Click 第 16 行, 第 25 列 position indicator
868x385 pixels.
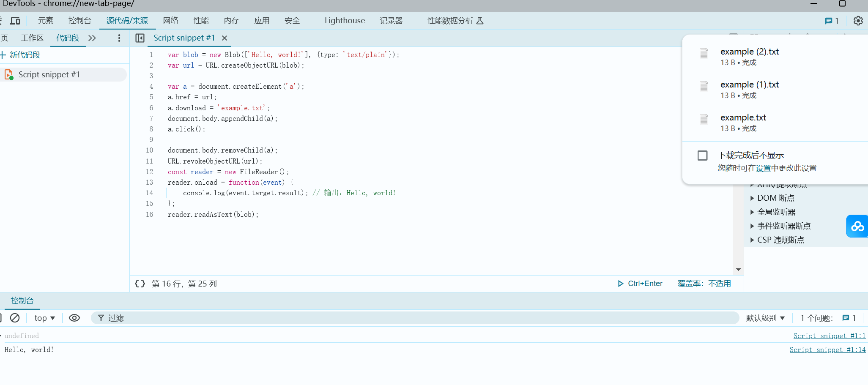click(184, 284)
